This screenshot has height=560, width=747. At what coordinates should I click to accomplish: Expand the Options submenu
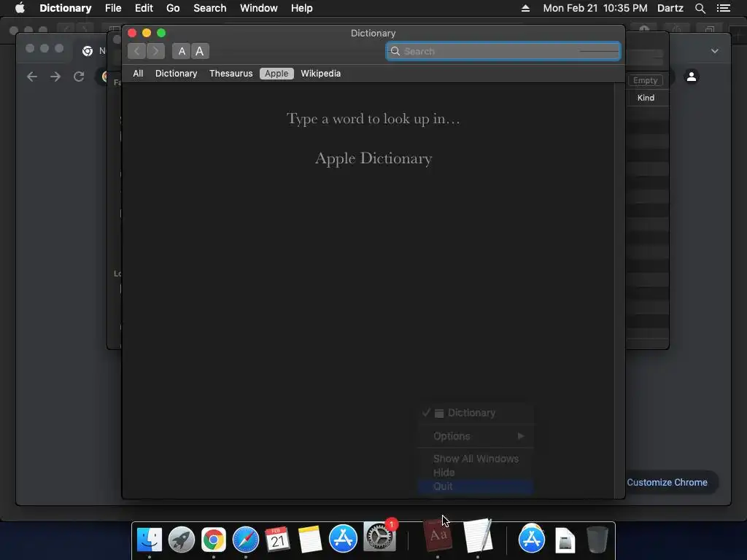point(476,436)
